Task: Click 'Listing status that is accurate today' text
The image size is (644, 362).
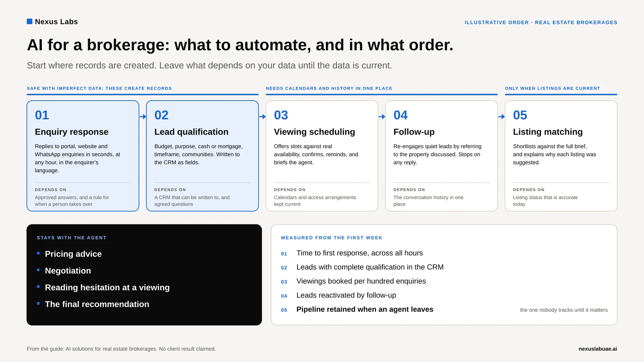Action: point(545,201)
